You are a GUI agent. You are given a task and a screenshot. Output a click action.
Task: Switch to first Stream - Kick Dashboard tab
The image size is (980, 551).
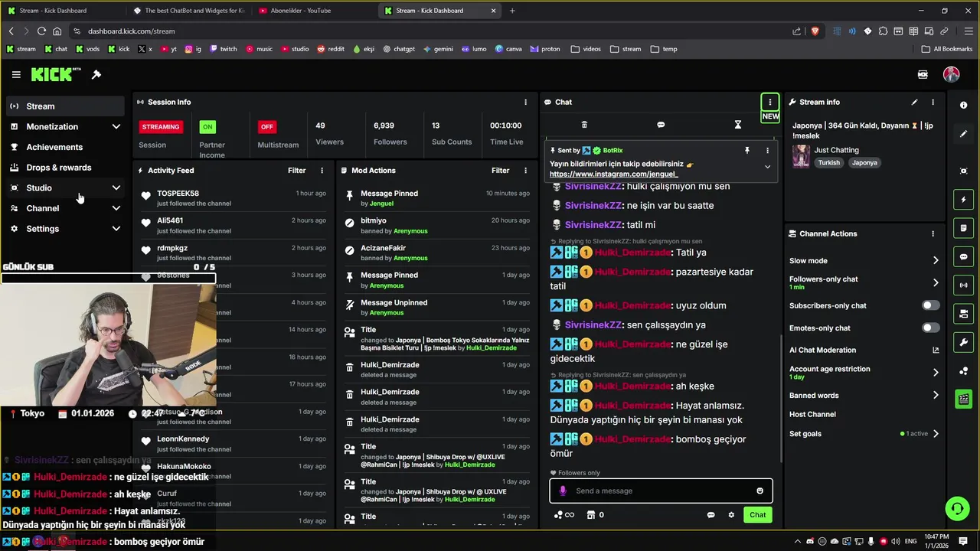point(63,11)
